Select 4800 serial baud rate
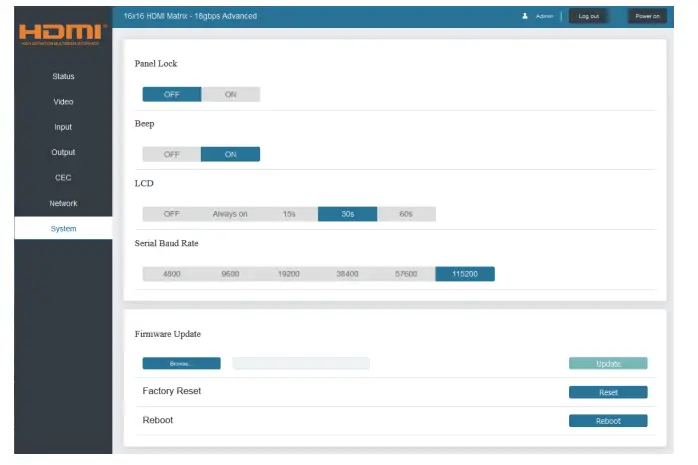698x465 pixels. coord(172,274)
